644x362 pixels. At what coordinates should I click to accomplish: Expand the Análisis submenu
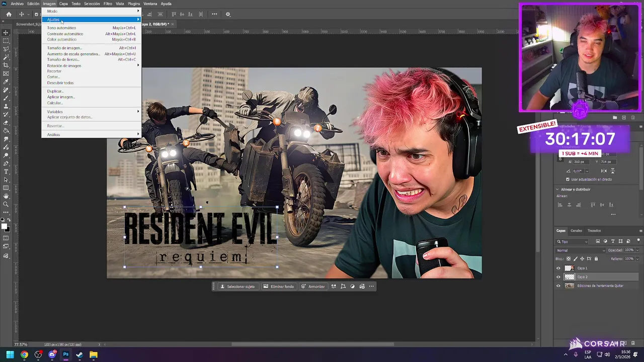(91, 135)
